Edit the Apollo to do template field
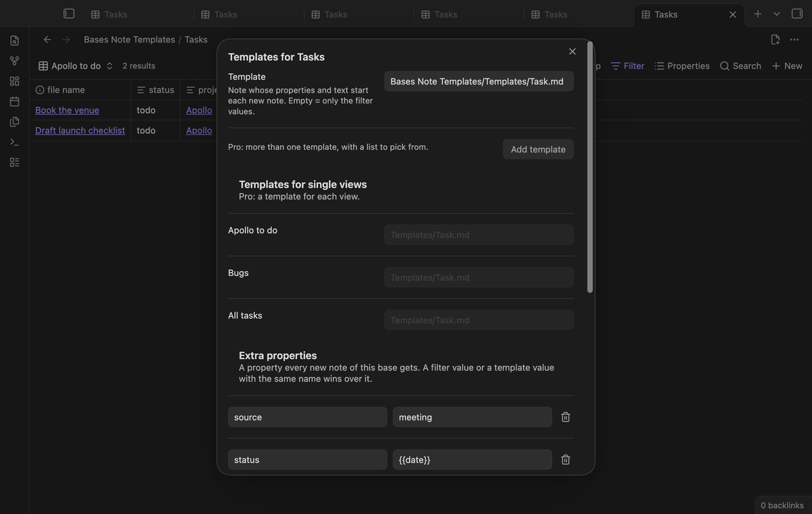The width and height of the screenshot is (812, 514). (479, 235)
